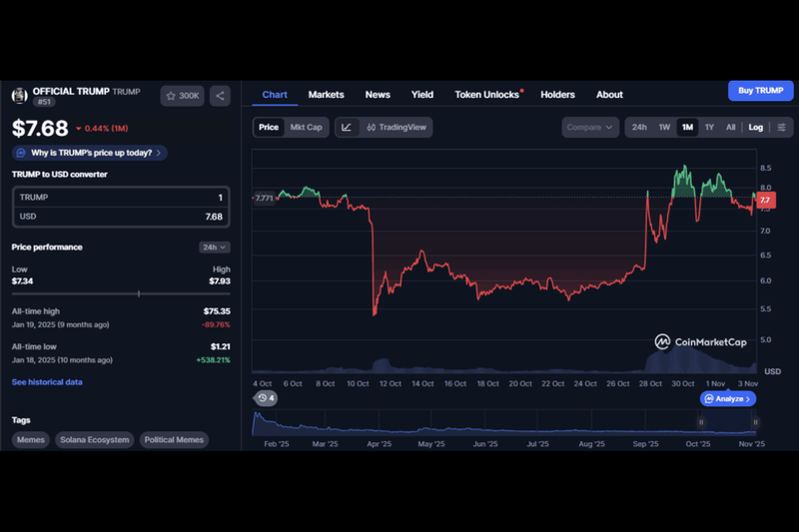This screenshot has width=799, height=532.
Task: Click the history events badge showing 4
Action: pyautogui.click(x=266, y=398)
